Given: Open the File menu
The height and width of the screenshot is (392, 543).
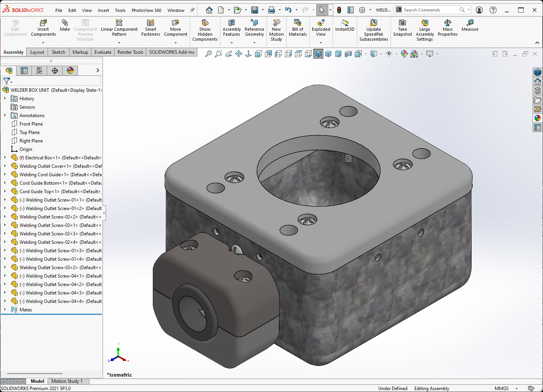Looking at the screenshot, I should (59, 10).
